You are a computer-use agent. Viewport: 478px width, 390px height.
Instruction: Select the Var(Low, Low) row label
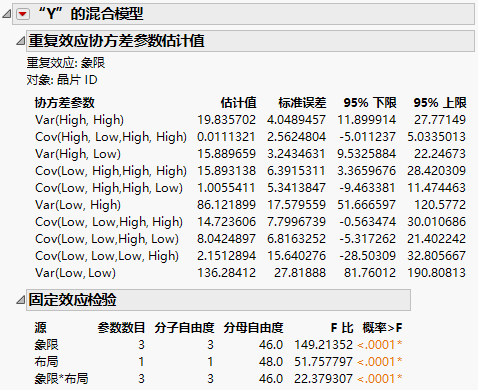click(75, 273)
